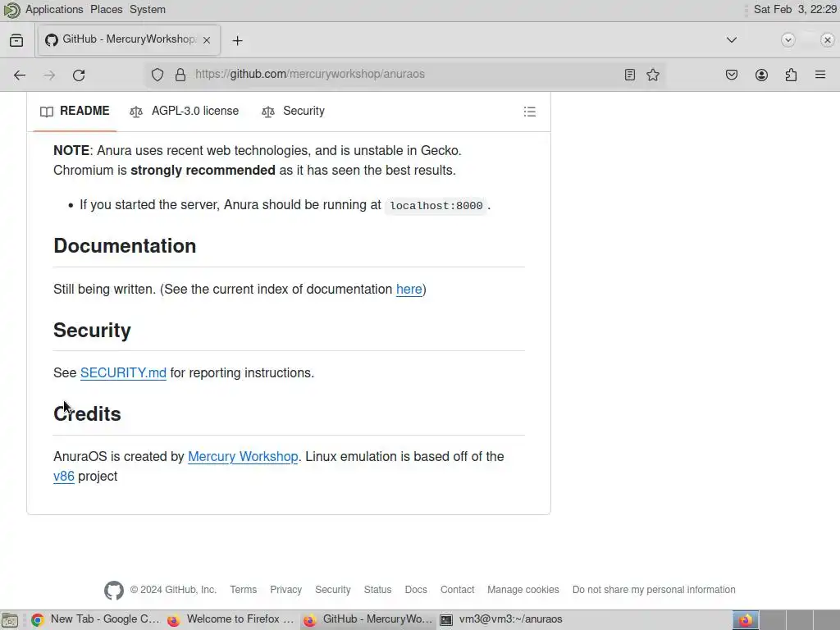Click show desktop icon in taskbar
Image resolution: width=840 pixels, height=630 pixels.
tap(10, 620)
